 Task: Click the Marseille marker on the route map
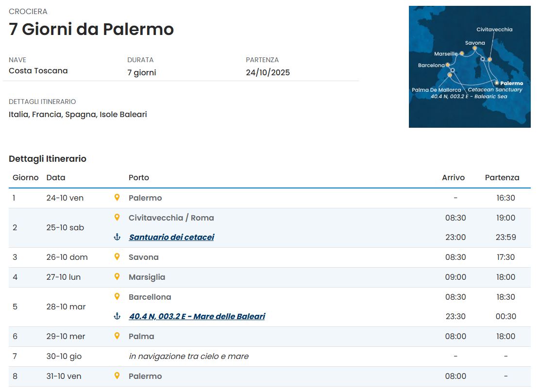tap(462, 53)
